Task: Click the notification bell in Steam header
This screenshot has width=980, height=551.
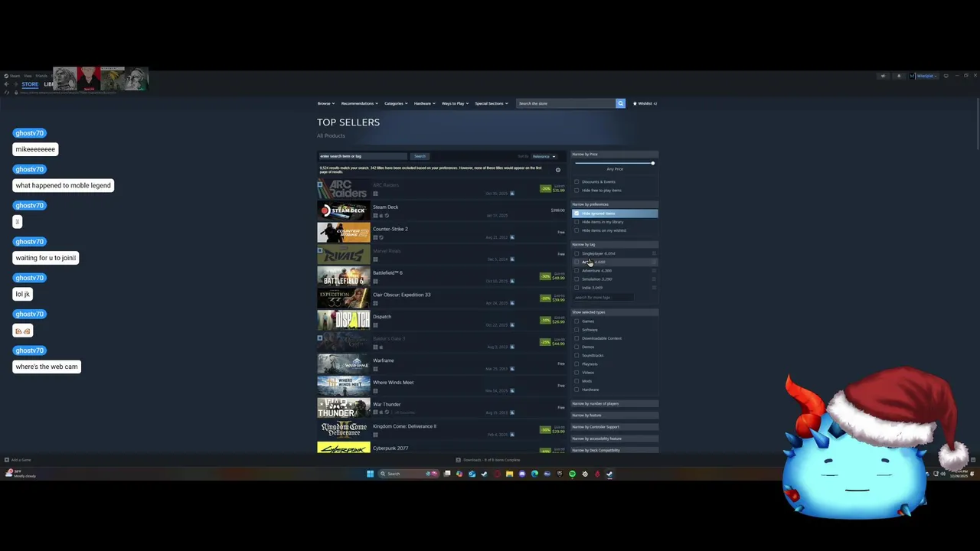Action: (x=899, y=76)
